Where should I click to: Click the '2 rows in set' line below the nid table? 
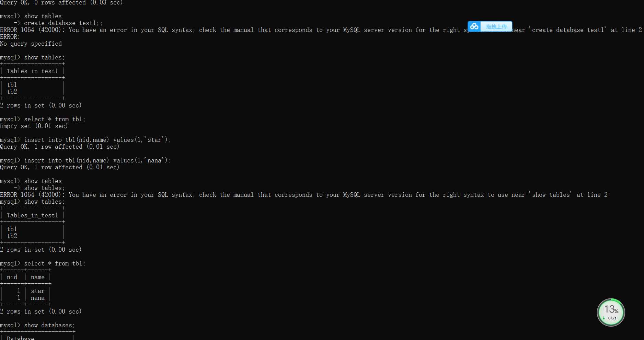41,311
